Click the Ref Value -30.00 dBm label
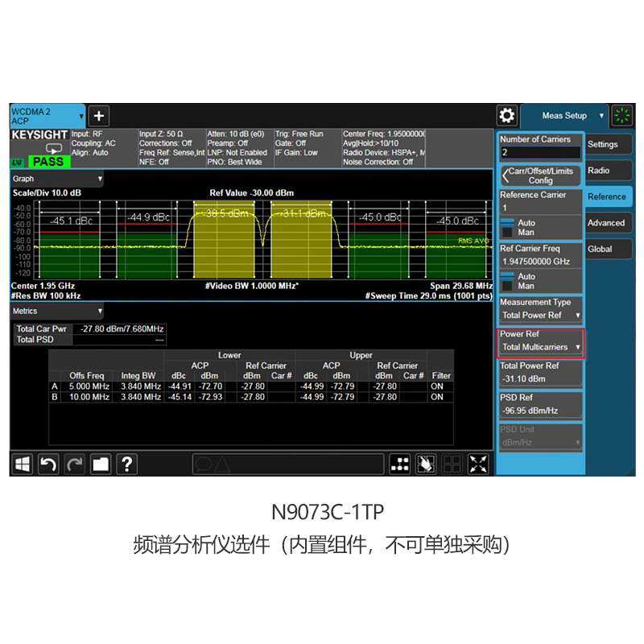 [x=251, y=193]
